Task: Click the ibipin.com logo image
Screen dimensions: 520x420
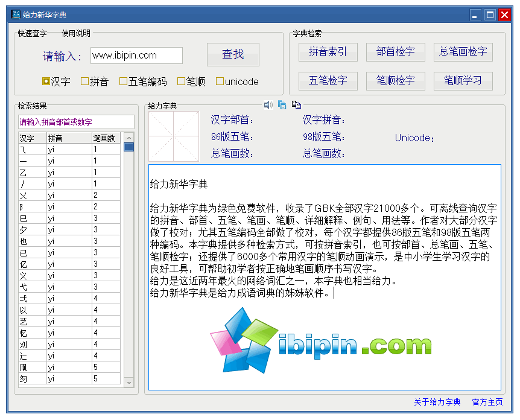Action: 321,341
